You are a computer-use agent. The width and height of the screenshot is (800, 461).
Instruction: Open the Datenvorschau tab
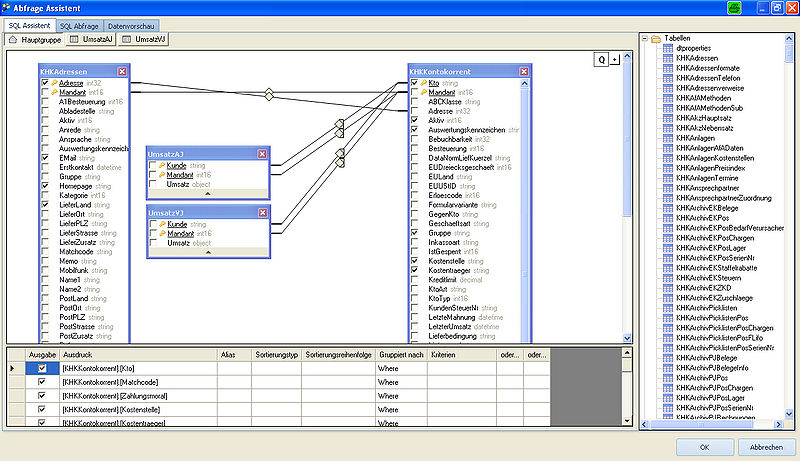pos(131,26)
